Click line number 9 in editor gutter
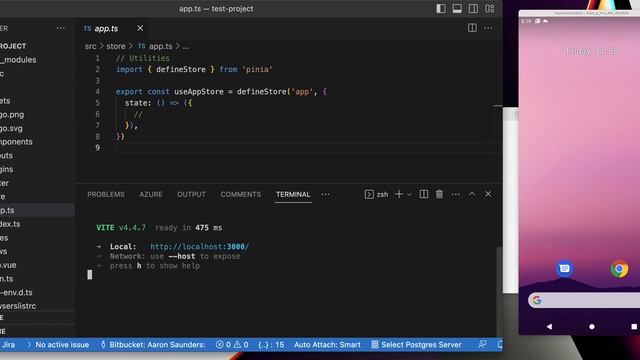 [97, 148]
